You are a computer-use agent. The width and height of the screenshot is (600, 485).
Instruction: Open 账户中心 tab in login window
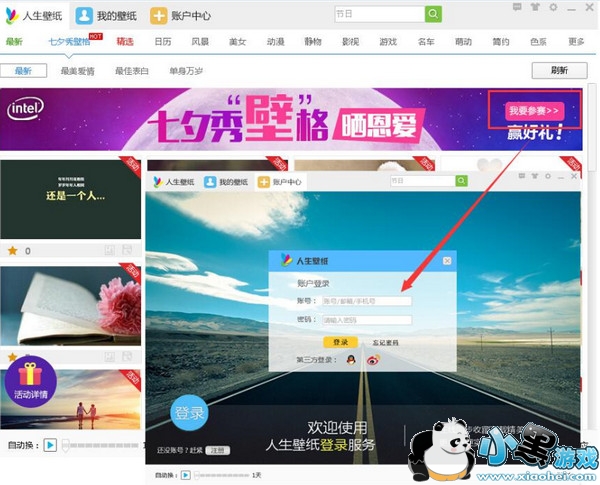point(279,182)
